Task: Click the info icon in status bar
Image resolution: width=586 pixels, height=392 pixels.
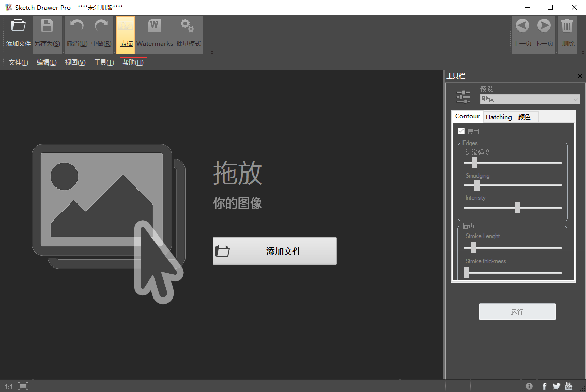Action: coord(529,386)
